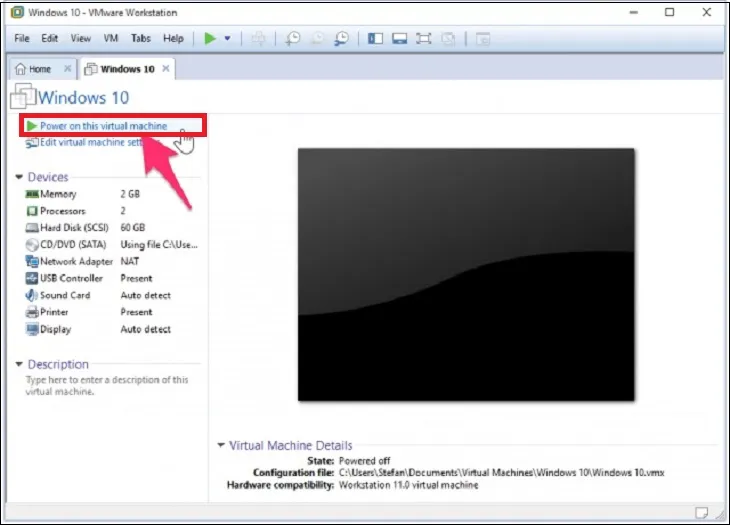The image size is (730, 525).
Task: Select the CD/DVD (SATA) label
Action: point(73,245)
